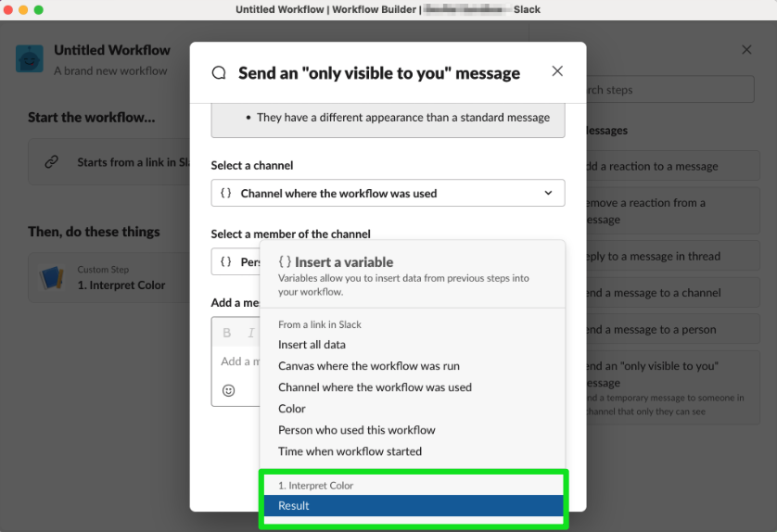Click the link icon in the start trigger
The image size is (777, 532).
(52, 162)
